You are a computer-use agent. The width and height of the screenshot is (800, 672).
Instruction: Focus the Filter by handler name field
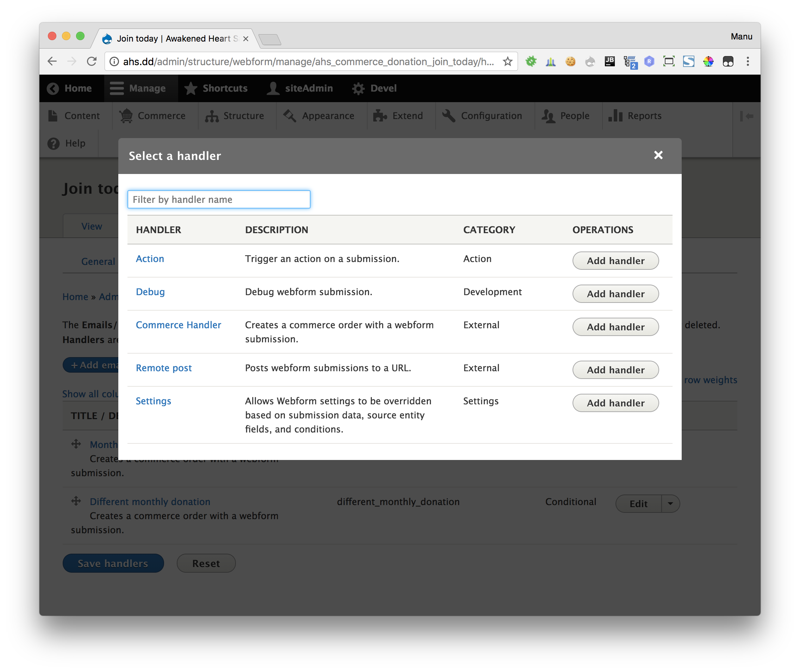[x=219, y=199]
